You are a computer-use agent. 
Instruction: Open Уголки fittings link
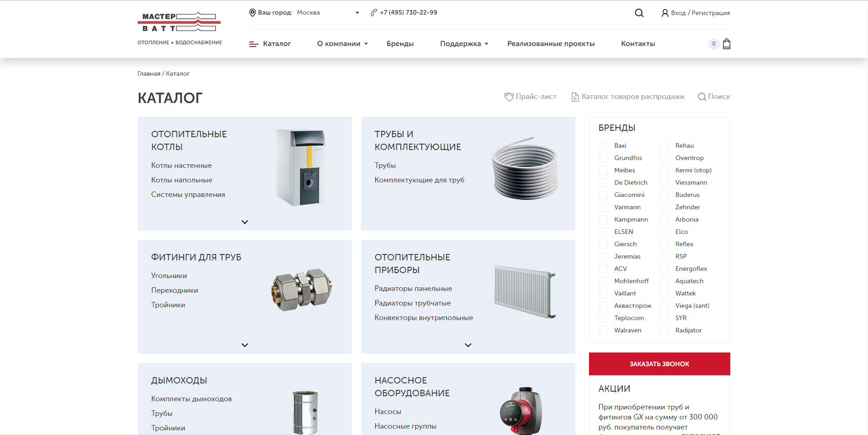click(169, 276)
